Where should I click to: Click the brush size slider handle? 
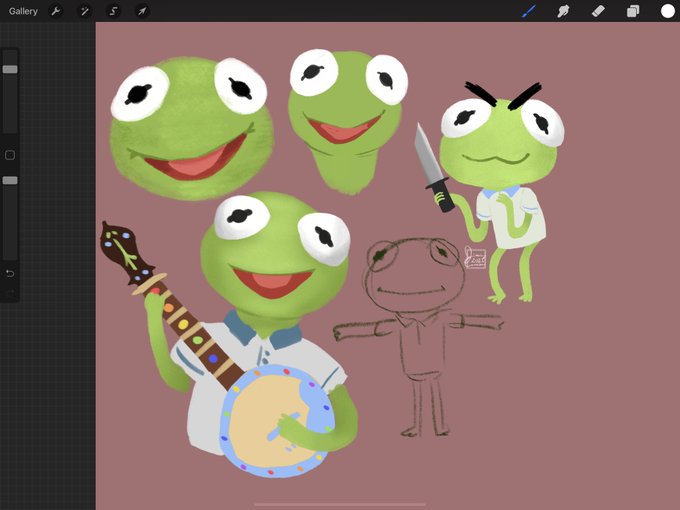[10, 69]
